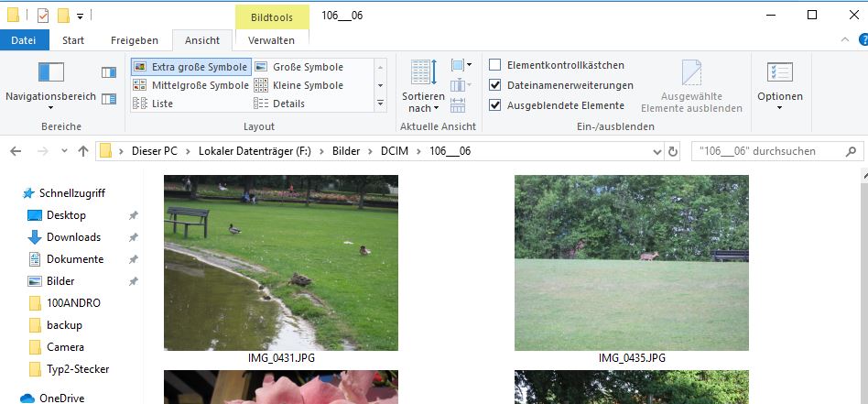
Task: Toggle the Vorschaufenster preview pane icon
Action: (109, 72)
